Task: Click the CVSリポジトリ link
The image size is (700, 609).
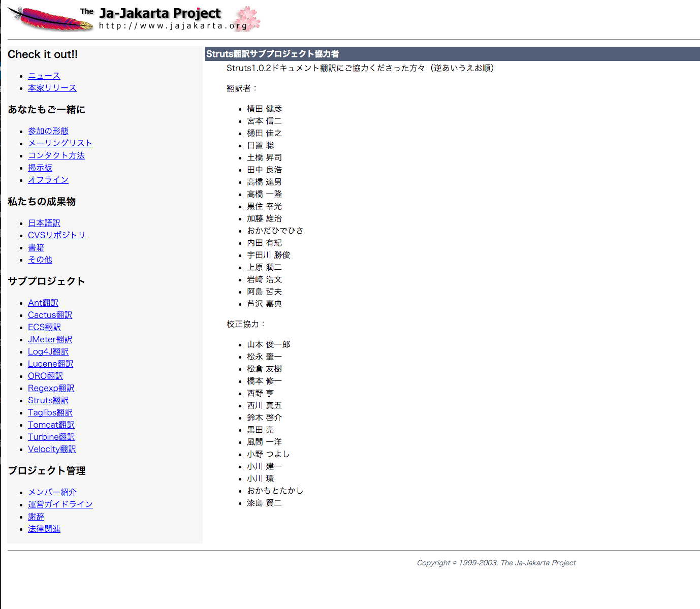Action: 56,235
